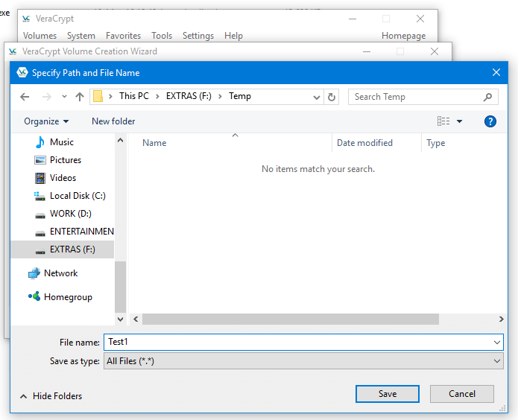
Task: Open System menu in VeraCrypt window
Action: (x=81, y=36)
